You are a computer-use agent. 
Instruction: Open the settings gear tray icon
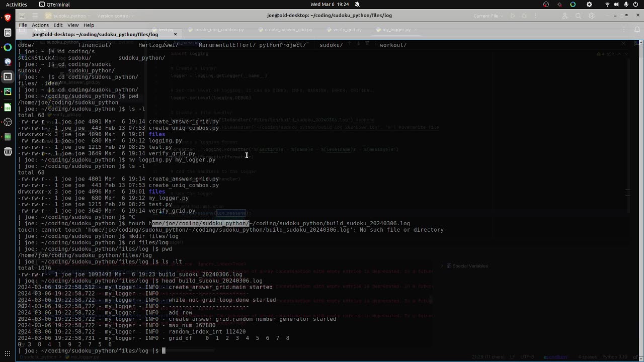pyautogui.click(x=589, y=5)
